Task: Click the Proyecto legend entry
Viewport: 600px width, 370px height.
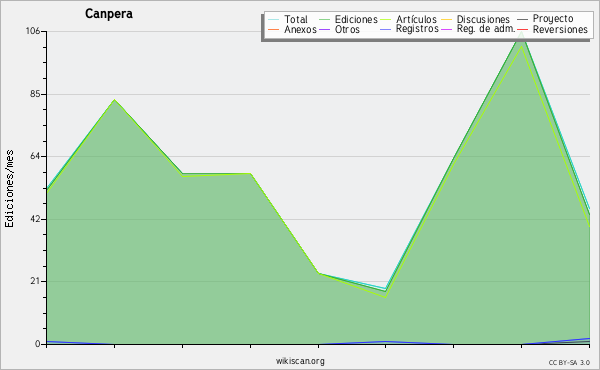Action: point(545,18)
